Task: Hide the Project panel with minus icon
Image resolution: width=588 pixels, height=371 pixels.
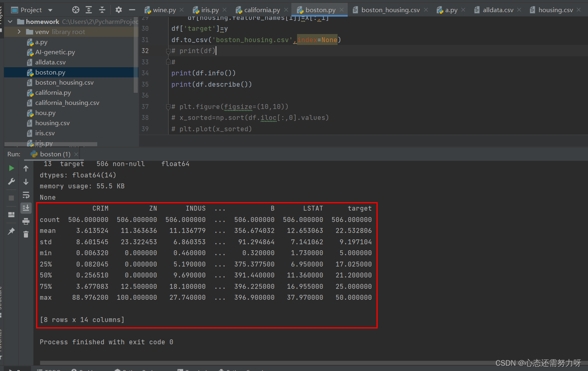Action: (132, 10)
